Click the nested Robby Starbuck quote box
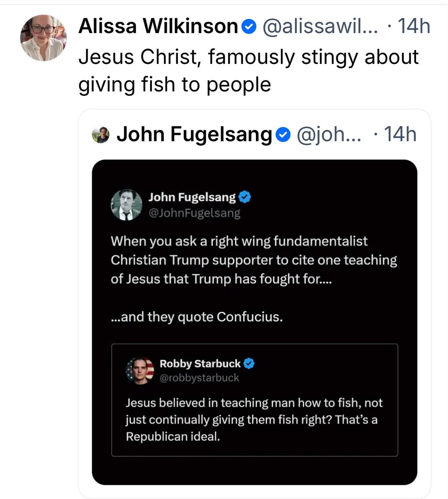Image resolution: width=448 pixels, height=499 pixels. tap(255, 400)
